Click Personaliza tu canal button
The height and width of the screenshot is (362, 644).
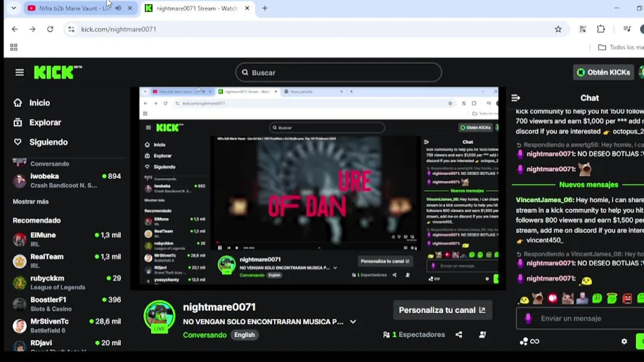442,310
